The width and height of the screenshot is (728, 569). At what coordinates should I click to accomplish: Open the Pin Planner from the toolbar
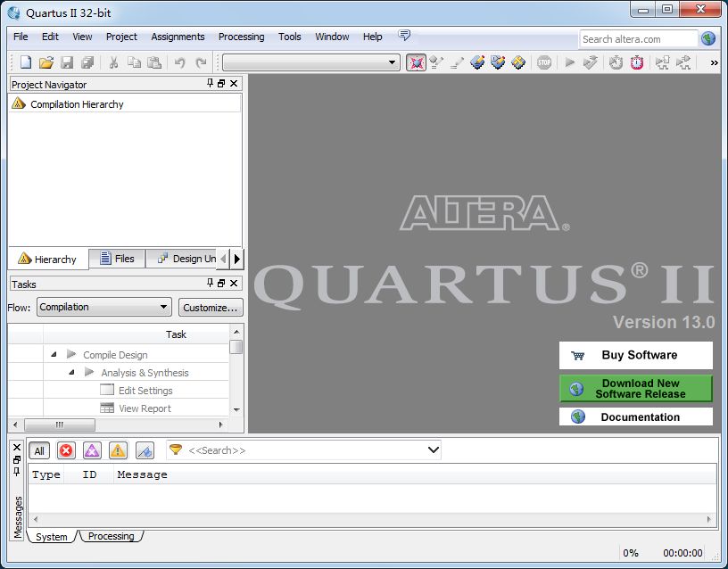coord(498,62)
